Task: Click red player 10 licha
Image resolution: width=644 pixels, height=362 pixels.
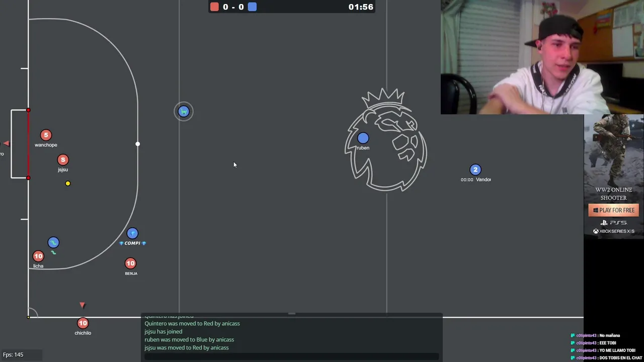Action: (x=38, y=256)
